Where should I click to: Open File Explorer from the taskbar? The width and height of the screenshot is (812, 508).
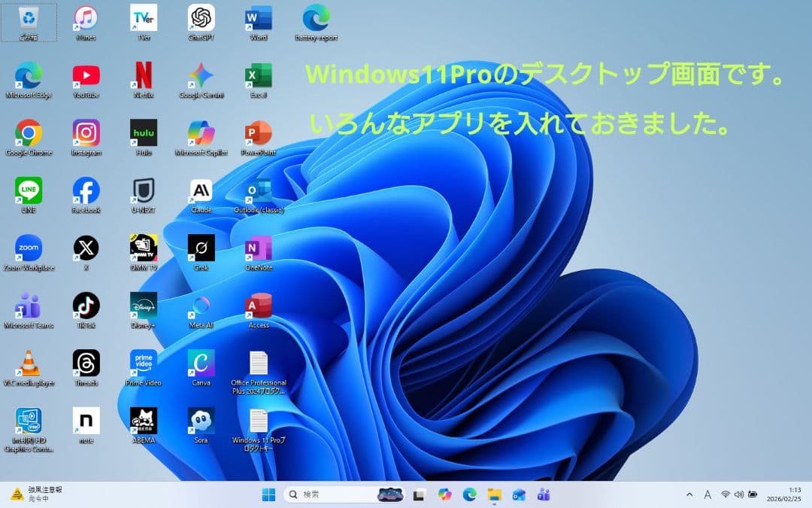click(x=495, y=494)
